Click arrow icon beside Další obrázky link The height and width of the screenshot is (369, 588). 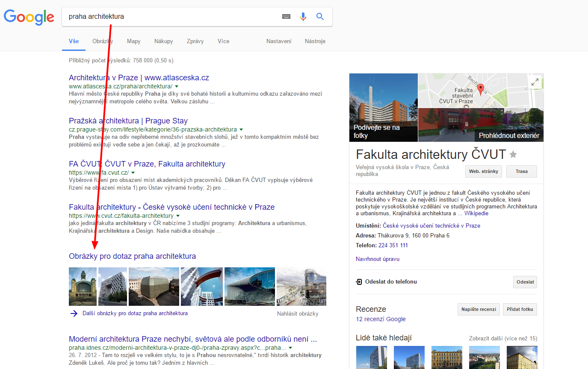(74, 313)
